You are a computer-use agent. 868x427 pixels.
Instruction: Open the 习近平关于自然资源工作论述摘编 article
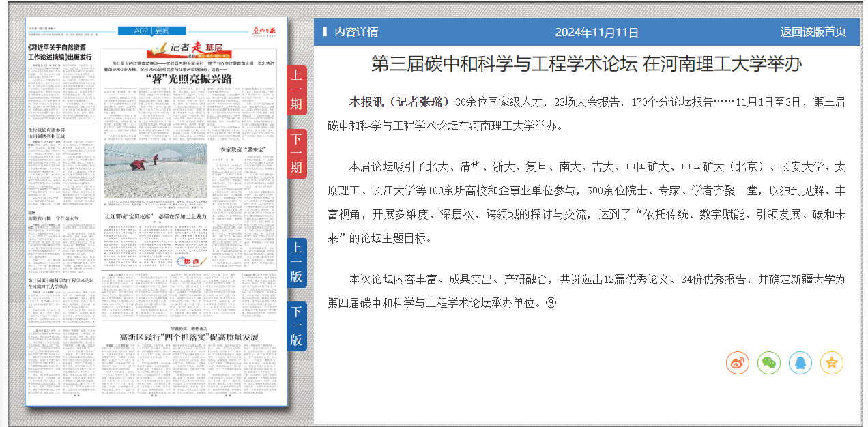point(60,53)
